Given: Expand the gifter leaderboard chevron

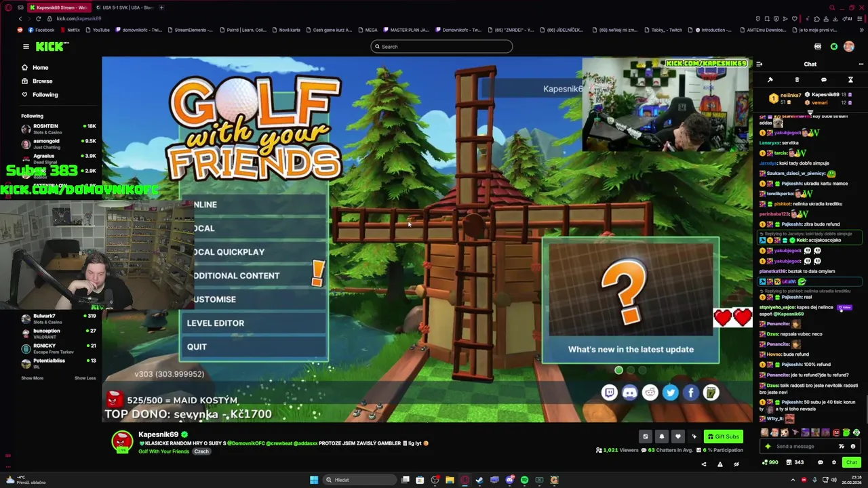Looking at the screenshot, I should click(x=810, y=112).
